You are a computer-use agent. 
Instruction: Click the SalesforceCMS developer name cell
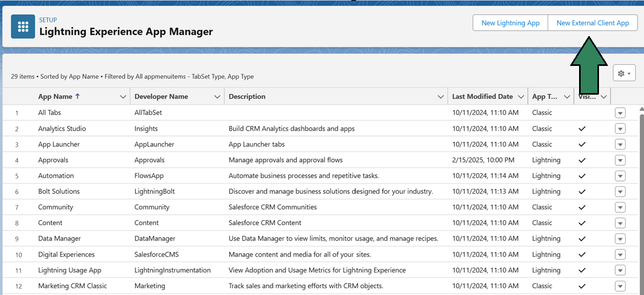coord(157,254)
